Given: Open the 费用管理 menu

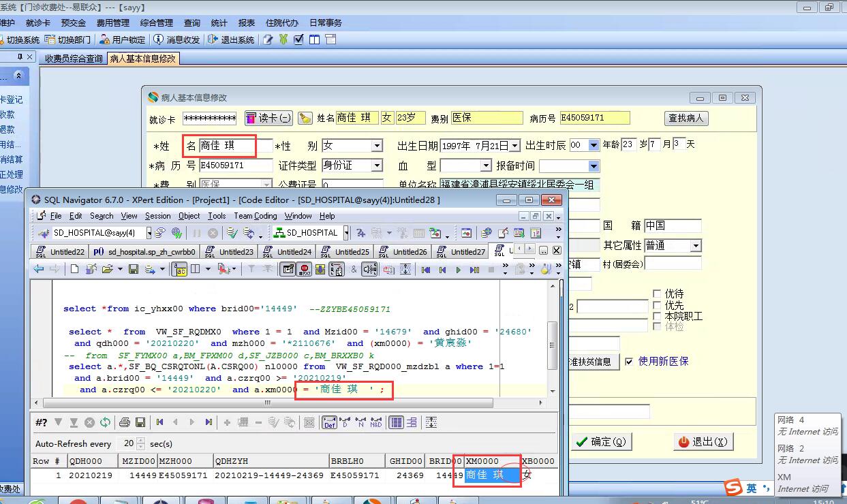Looking at the screenshot, I should (x=112, y=22).
